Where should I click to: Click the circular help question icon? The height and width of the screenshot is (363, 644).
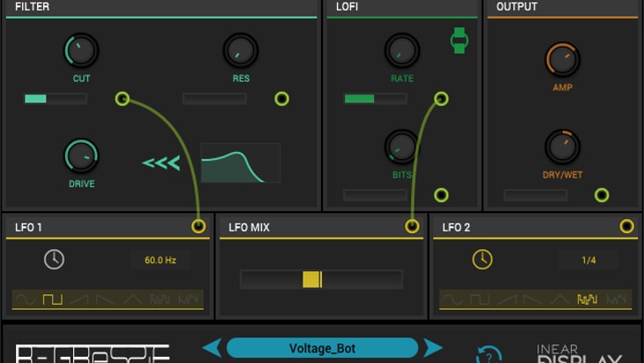point(489,355)
